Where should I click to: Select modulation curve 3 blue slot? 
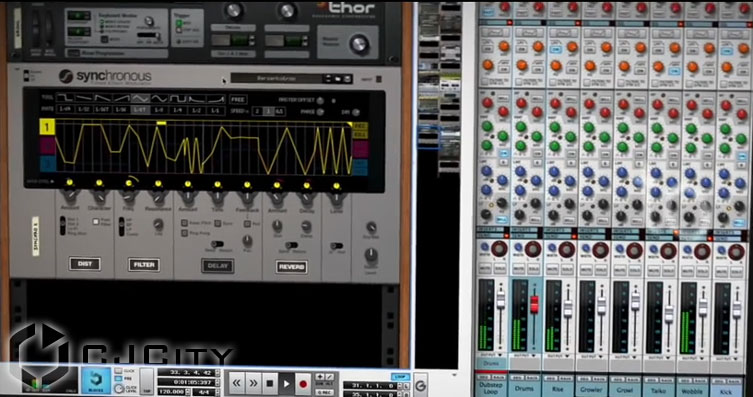point(47,163)
